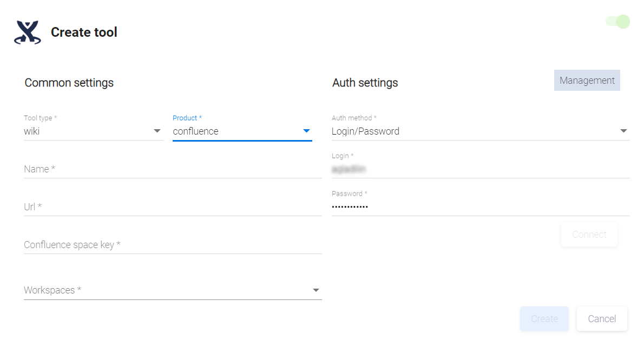
Task: Click the Workspaces dropdown arrow icon
Action: (x=316, y=290)
